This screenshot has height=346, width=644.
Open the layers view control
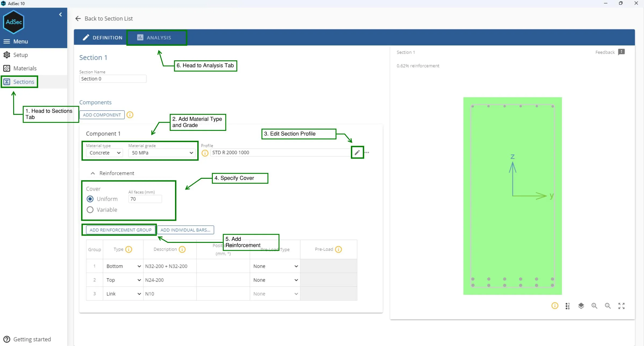pyautogui.click(x=581, y=306)
